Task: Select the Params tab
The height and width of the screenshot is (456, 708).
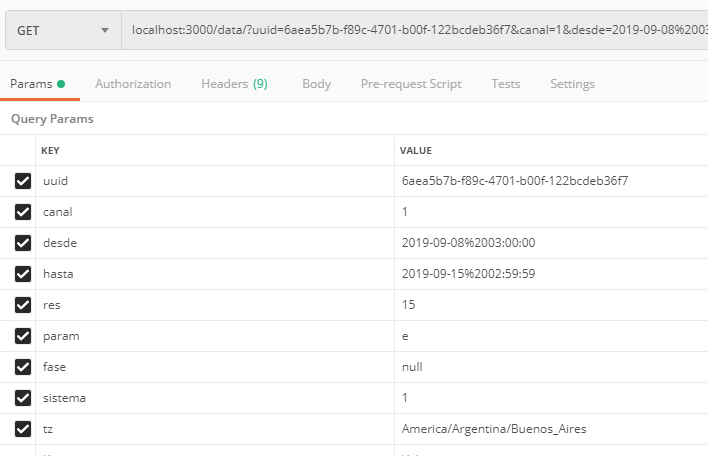Action: coord(31,84)
